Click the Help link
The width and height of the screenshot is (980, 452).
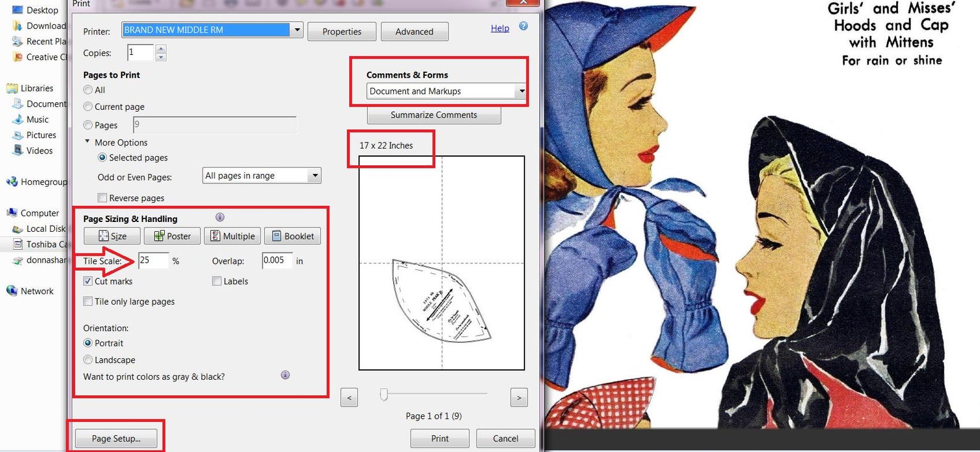500,28
